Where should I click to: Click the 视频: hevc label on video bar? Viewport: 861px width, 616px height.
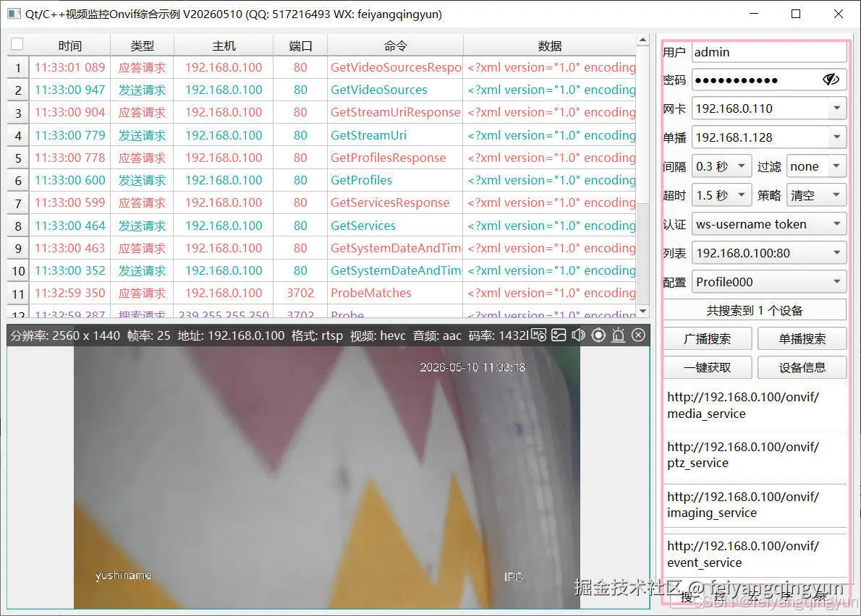pyautogui.click(x=378, y=335)
